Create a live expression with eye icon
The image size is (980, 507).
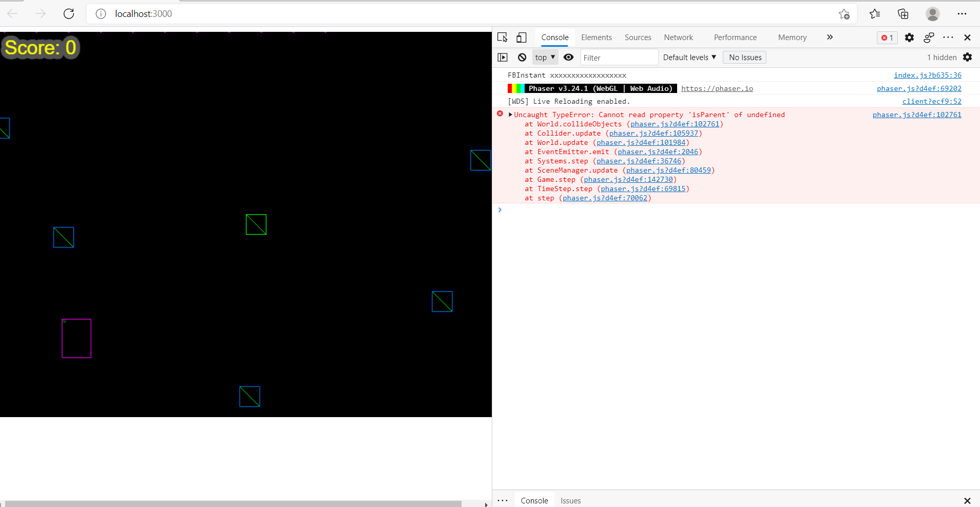pos(568,58)
